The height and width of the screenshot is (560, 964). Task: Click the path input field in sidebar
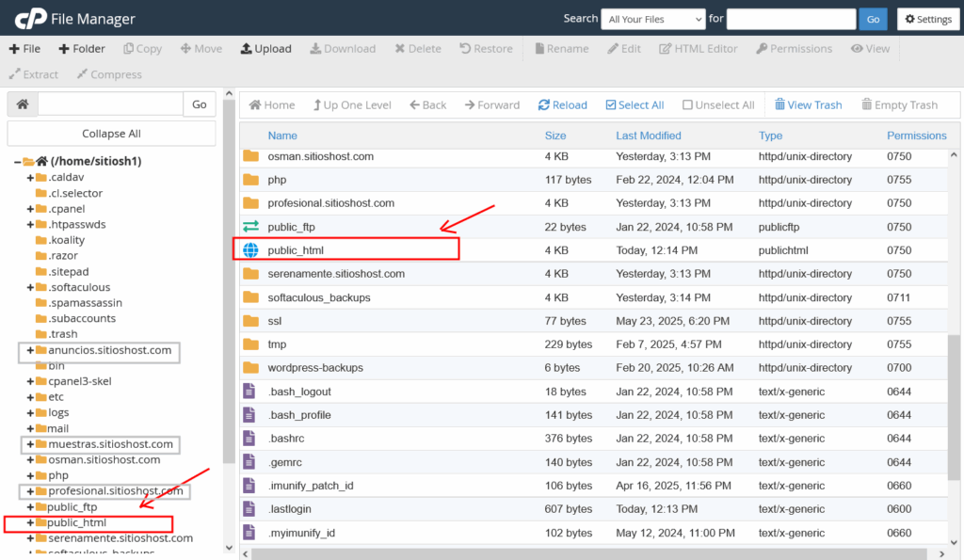[x=111, y=104]
